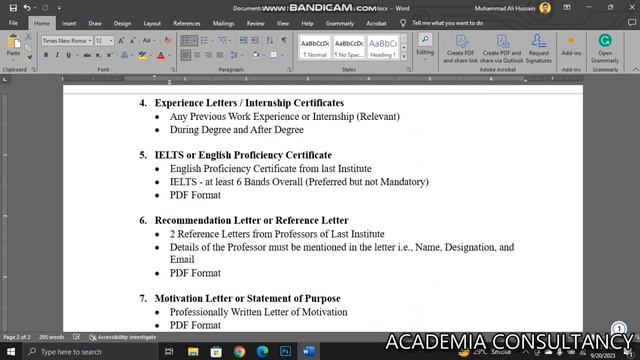Click the Windows Start button
Viewport: 640px width, 360px height.
[x=11, y=351]
